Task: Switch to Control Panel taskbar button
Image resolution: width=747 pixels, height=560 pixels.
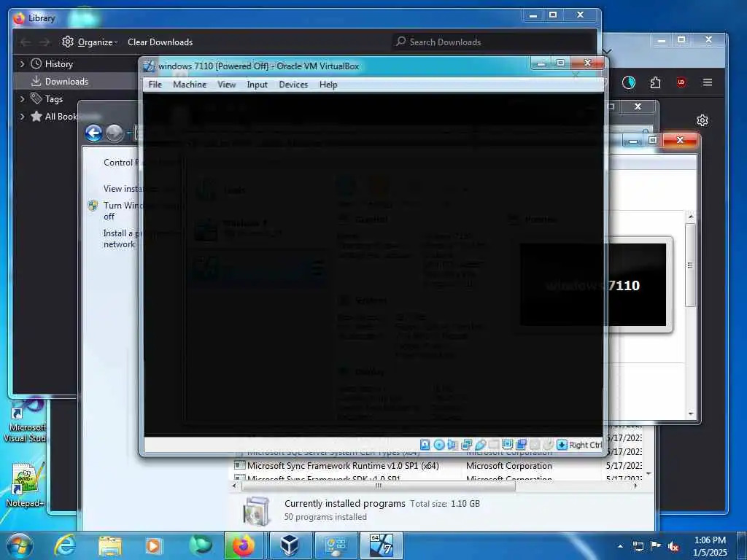Action: click(336, 545)
